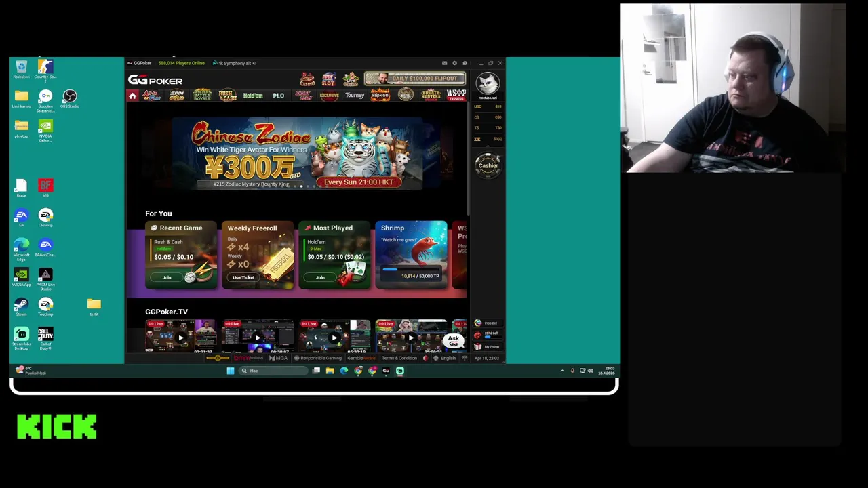Click the taskbar search box
The height and width of the screenshot is (488, 868).
pyautogui.click(x=274, y=371)
